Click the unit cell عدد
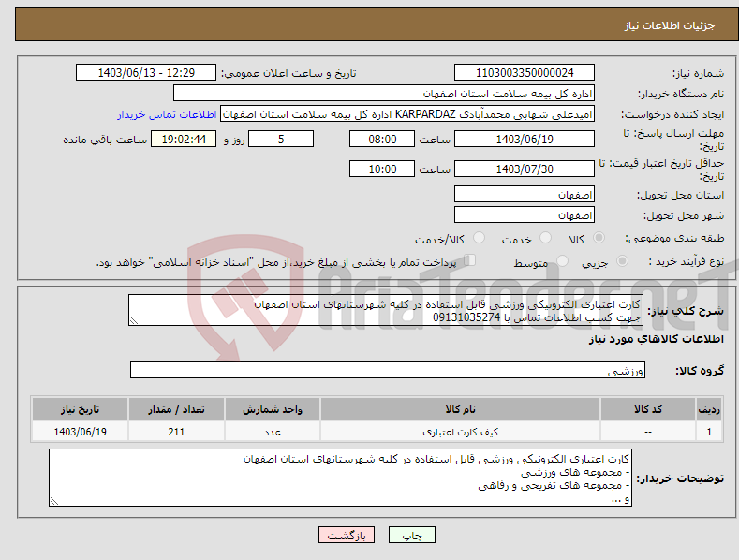This screenshot has width=739, height=560. click(273, 432)
